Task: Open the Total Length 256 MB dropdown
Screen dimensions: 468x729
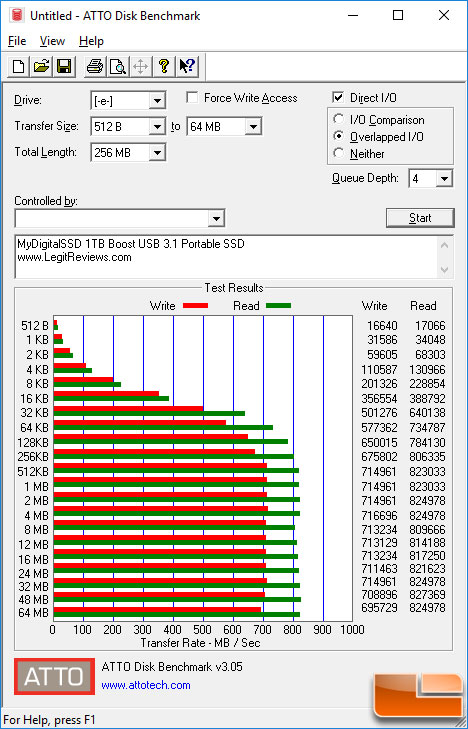Action: click(128, 152)
